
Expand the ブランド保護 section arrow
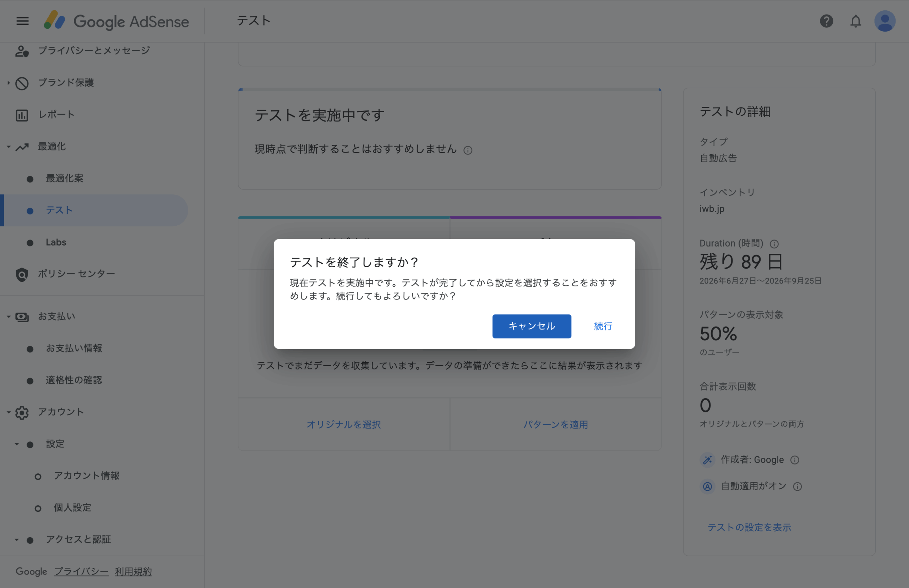click(9, 83)
